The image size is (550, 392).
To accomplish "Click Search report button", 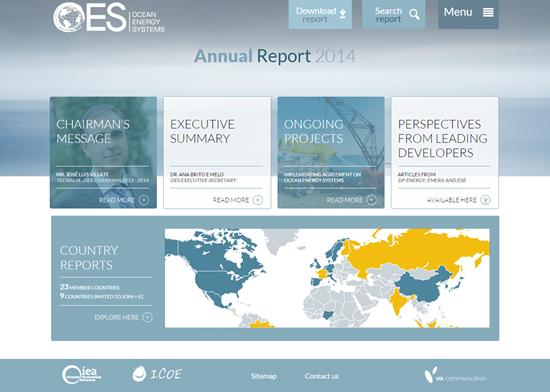I will [x=394, y=14].
